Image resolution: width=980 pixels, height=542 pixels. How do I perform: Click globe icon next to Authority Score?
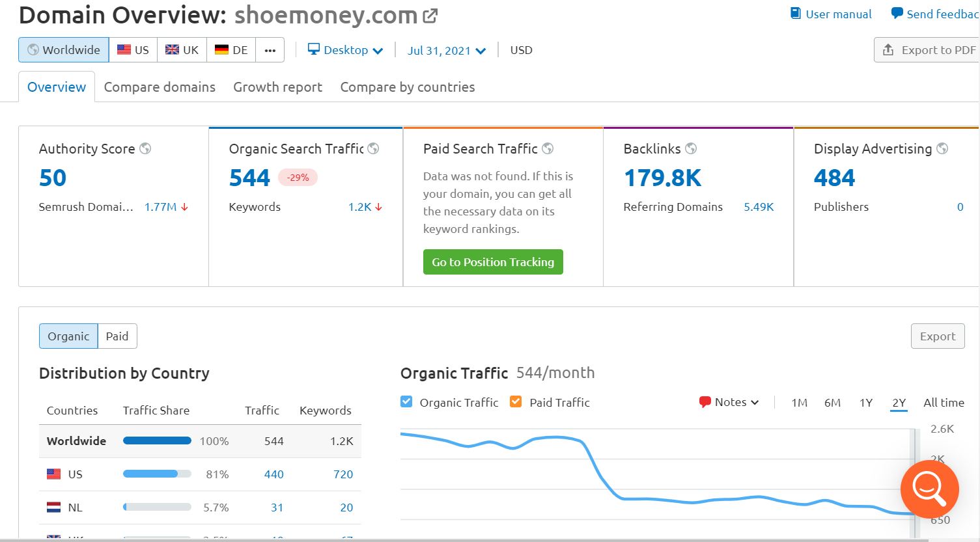(x=145, y=148)
